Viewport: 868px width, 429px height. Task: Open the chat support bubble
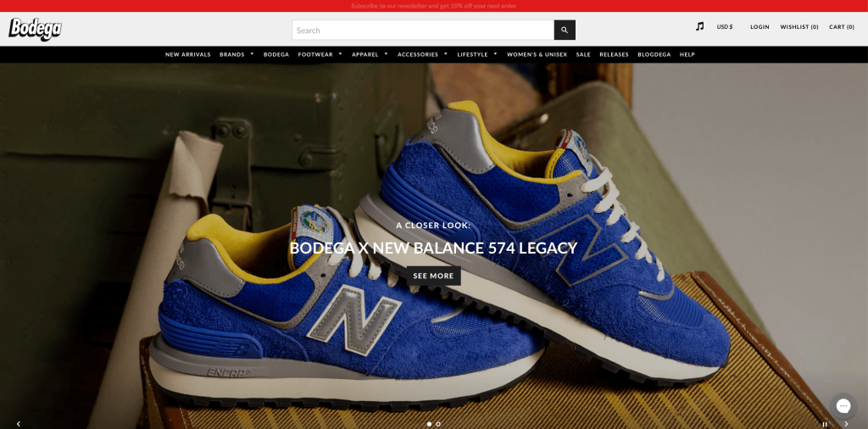(843, 406)
